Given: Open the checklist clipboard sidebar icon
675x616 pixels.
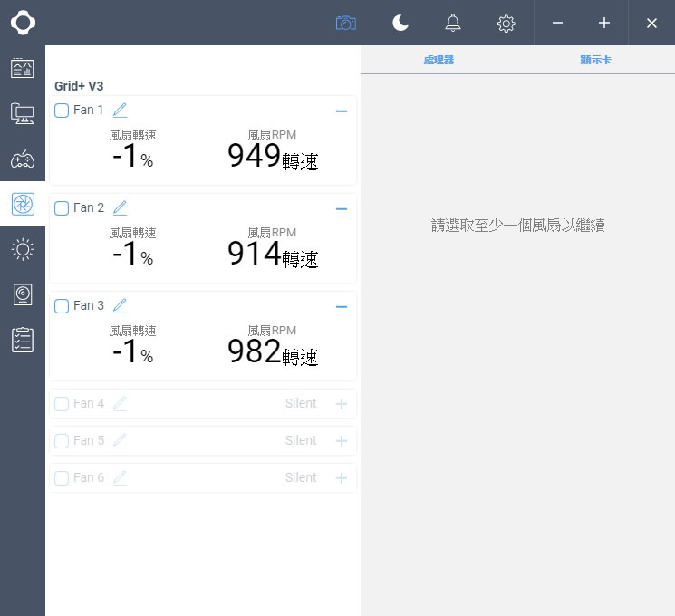Looking at the screenshot, I should pos(23,340).
